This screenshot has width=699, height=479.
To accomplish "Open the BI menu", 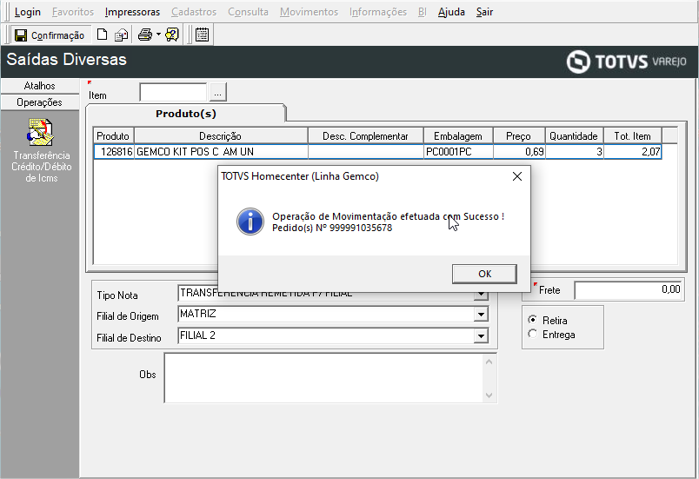I will pyautogui.click(x=422, y=12).
